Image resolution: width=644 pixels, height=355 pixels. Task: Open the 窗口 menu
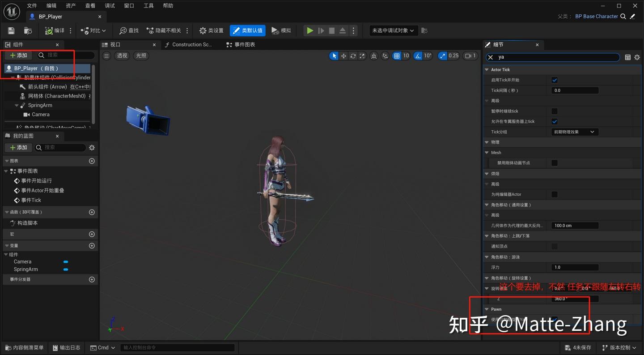coord(129,6)
